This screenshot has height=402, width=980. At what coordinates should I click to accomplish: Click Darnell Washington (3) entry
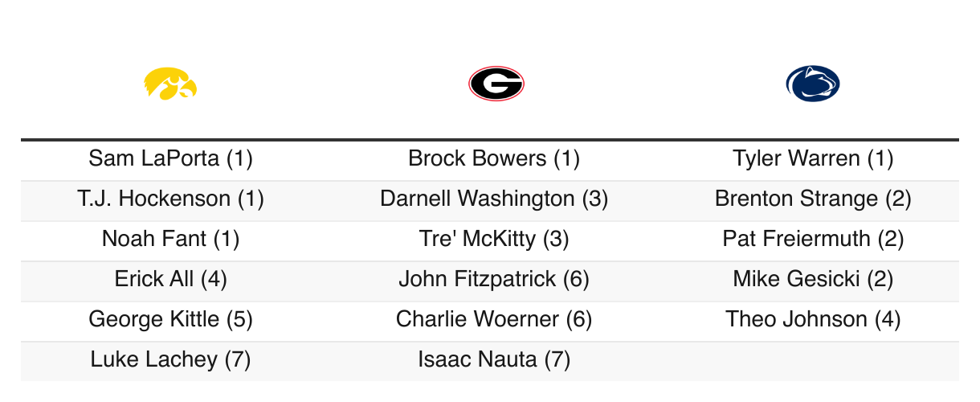[494, 199]
